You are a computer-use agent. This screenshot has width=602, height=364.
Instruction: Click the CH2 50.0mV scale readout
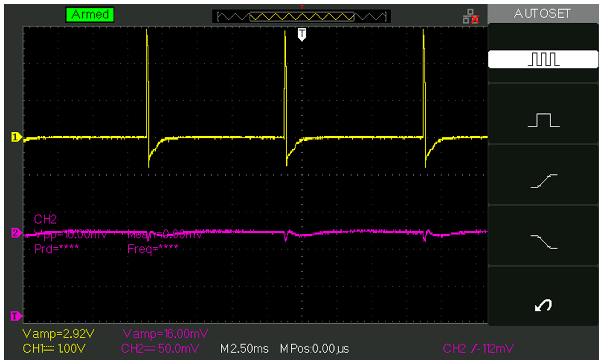pyautogui.click(x=160, y=348)
